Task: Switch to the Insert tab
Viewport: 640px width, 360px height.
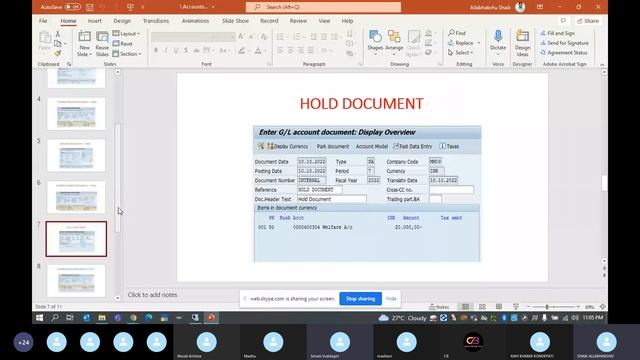Action: pos(94,21)
